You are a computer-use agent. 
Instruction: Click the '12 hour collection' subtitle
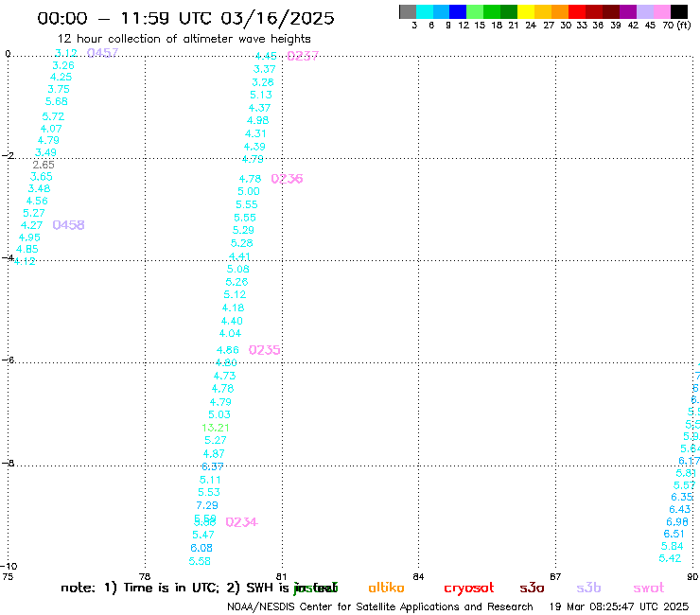pyautogui.click(x=184, y=39)
